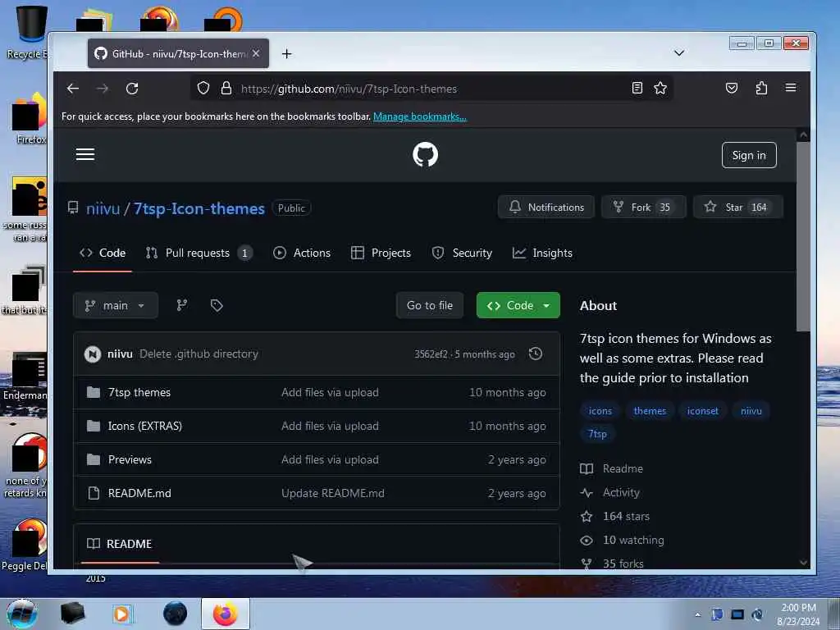The height and width of the screenshot is (630, 840).
Task: Open the media player taskbar icon
Action: 121,614
